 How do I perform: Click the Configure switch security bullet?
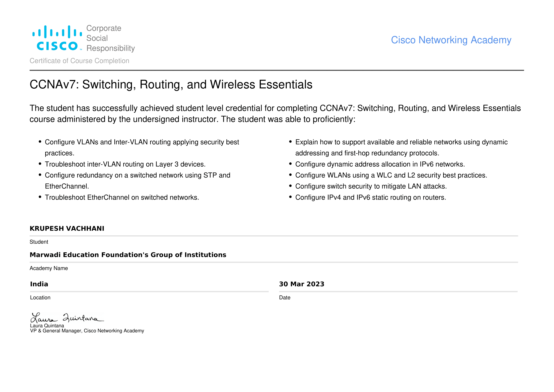[371, 186]
